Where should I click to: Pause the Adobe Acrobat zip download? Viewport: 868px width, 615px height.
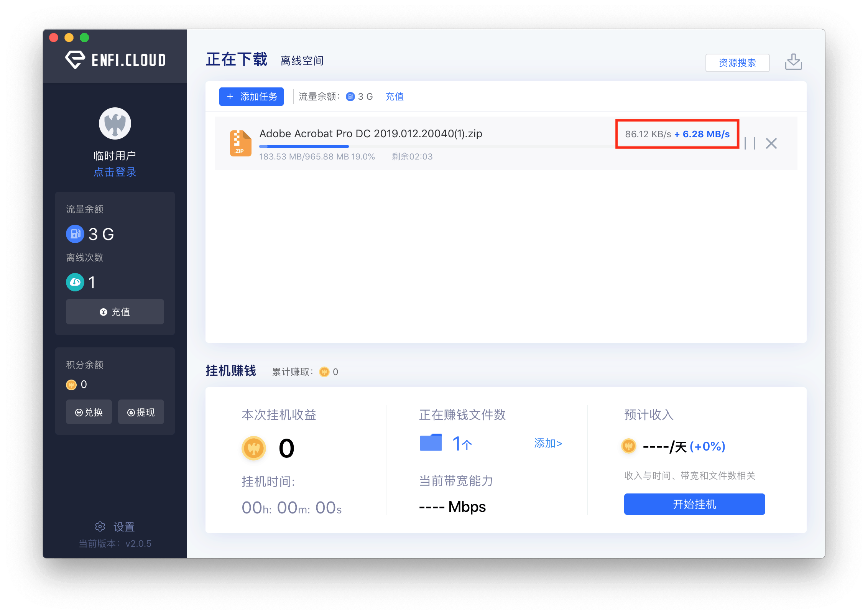[750, 143]
